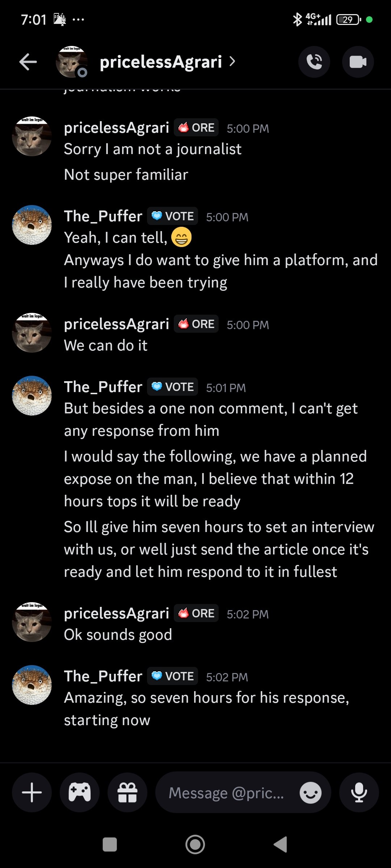Open The_Puffer avatar at 5:00 PM message
The image size is (391, 868).
click(x=32, y=225)
